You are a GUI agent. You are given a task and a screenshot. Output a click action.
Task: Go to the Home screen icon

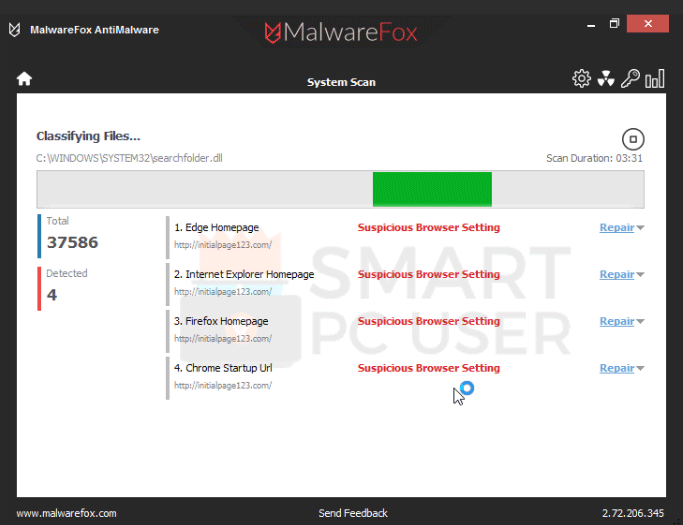point(24,79)
